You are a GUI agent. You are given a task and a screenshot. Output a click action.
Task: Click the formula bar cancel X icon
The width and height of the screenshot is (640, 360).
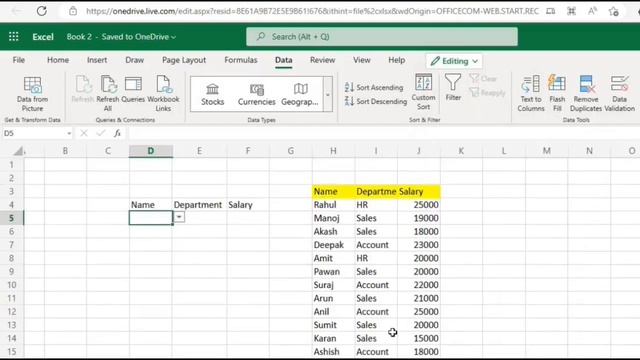pos(84,133)
